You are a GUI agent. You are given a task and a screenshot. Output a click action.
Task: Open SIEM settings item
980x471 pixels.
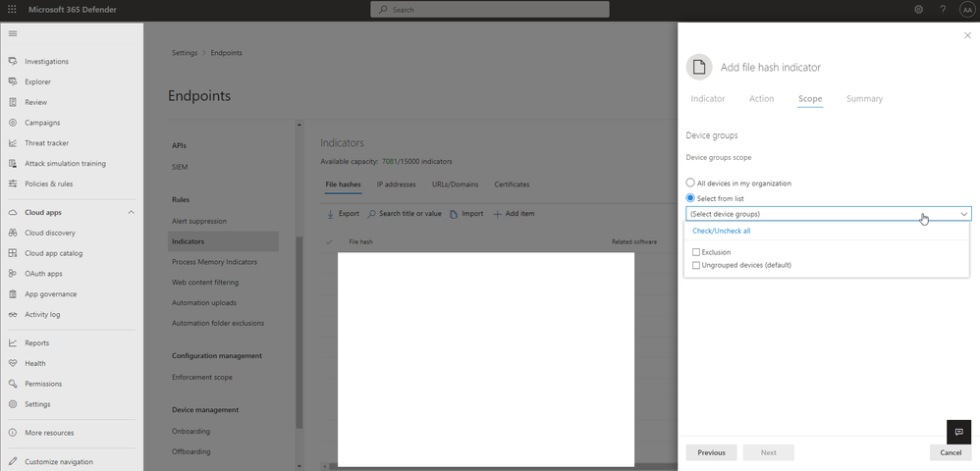(180, 168)
